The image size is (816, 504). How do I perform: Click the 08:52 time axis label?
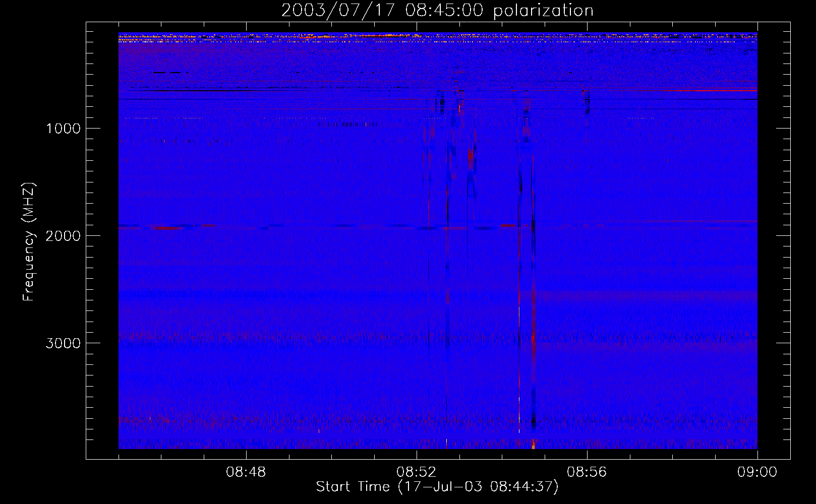[x=417, y=472]
